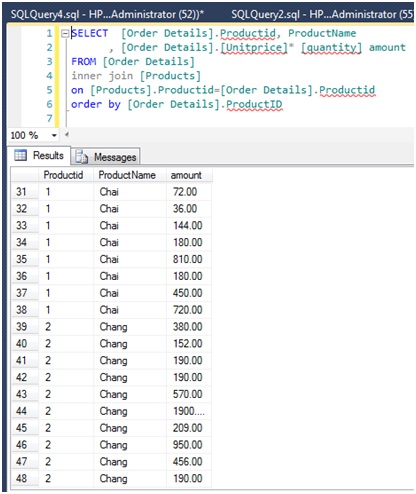Open the 100 % zoom dropdown
The width and height of the screenshot is (416, 494).
coord(54,135)
